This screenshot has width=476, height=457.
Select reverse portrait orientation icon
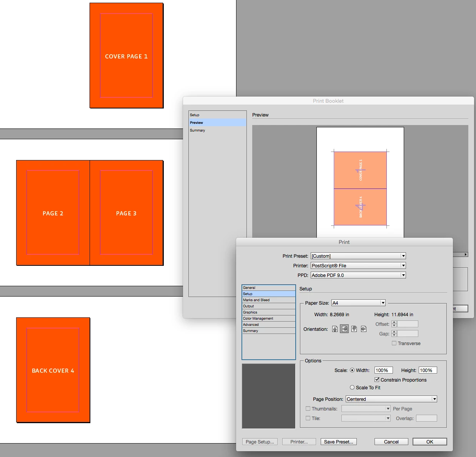click(x=354, y=329)
